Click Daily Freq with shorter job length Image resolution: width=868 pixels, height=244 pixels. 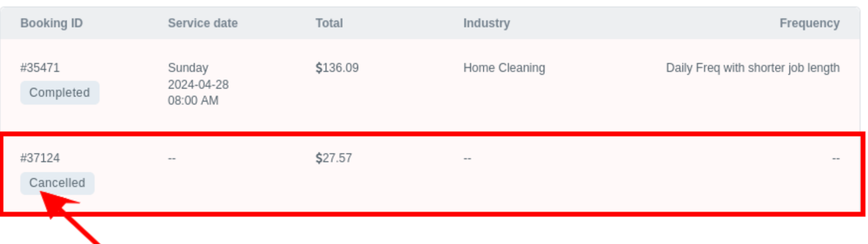click(752, 68)
